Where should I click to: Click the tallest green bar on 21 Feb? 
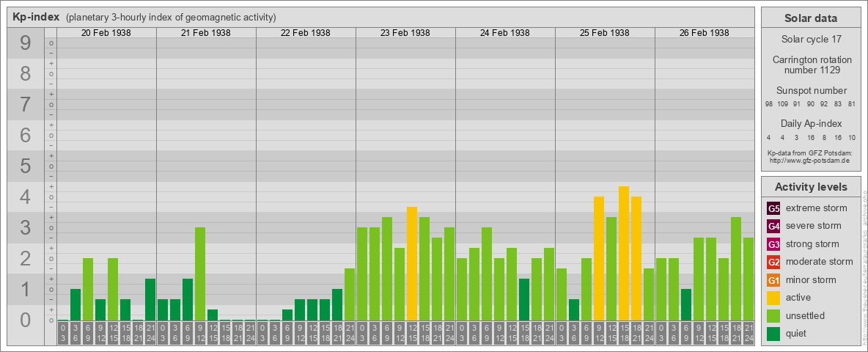click(x=200, y=274)
